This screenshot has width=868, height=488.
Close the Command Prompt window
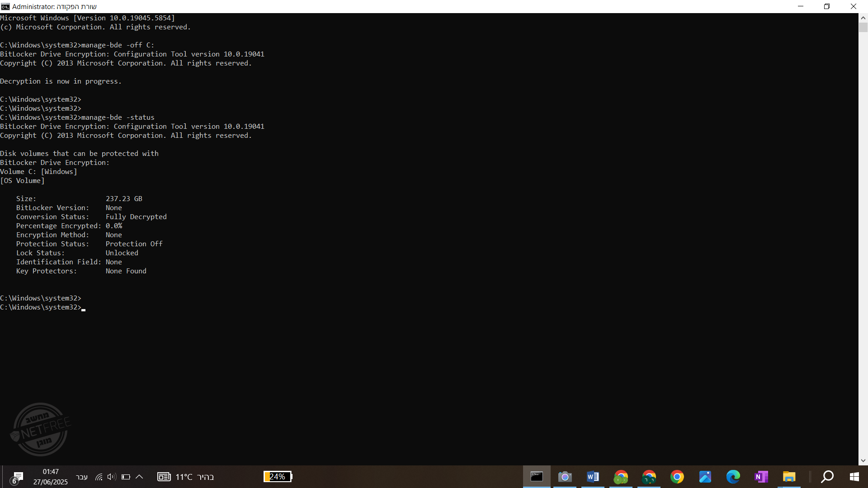pyautogui.click(x=854, y=6)
